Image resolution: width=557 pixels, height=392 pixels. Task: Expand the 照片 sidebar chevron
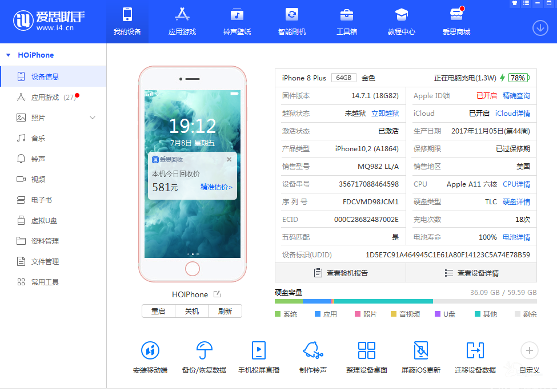pos(93,118)
